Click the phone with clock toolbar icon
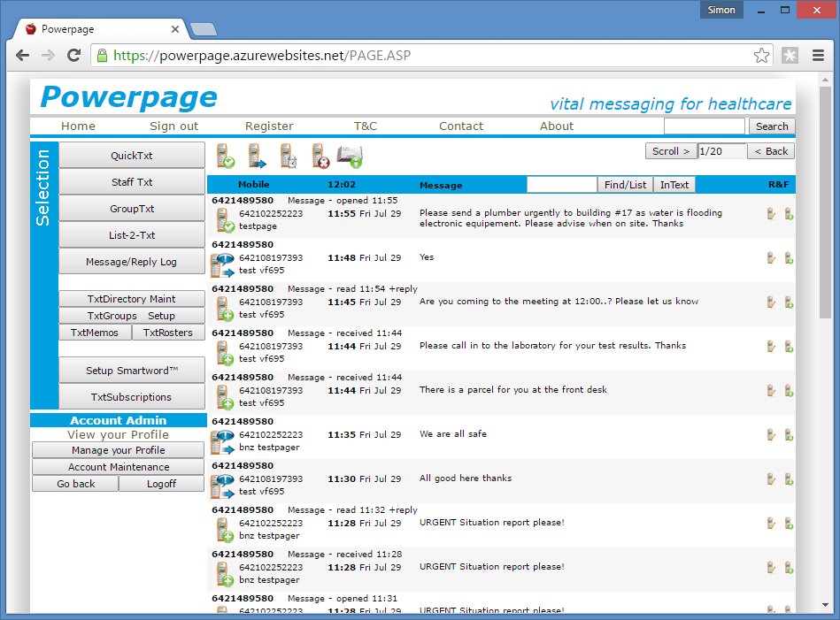Image resolution: width=840 pixels, height=620 pixels. coord(288,157)
